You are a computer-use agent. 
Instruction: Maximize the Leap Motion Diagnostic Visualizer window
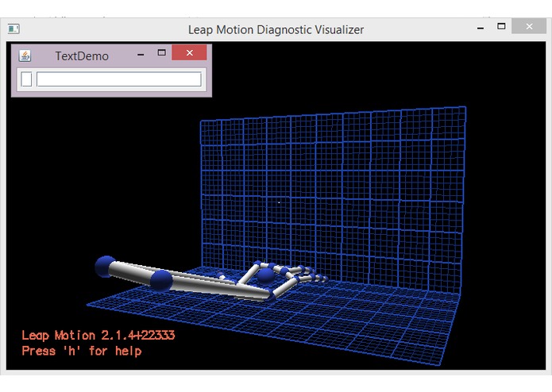coord(501,26)
